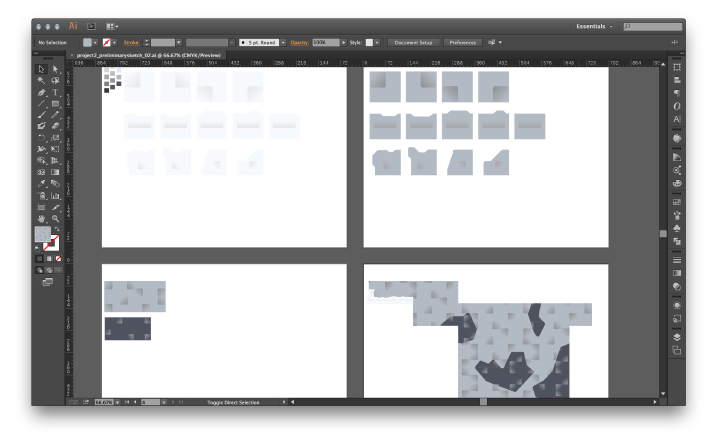Select the Pen tool

click(41, 92)
